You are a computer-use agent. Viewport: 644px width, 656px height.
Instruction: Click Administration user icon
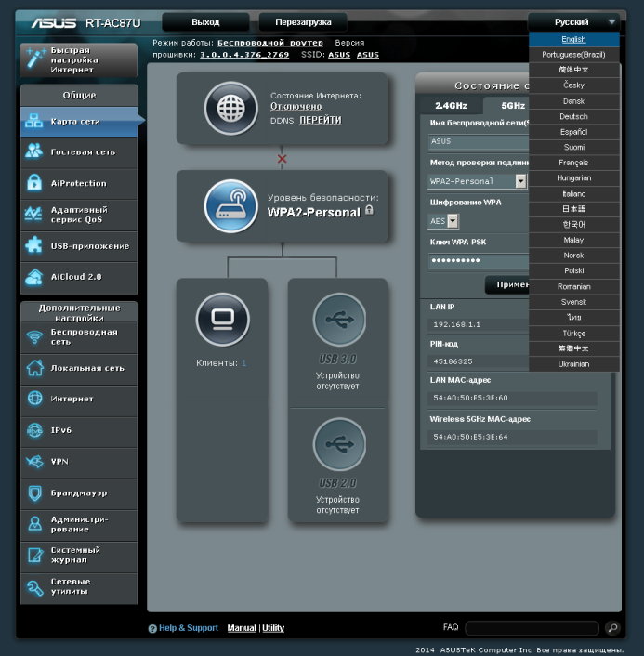[34, 524]
